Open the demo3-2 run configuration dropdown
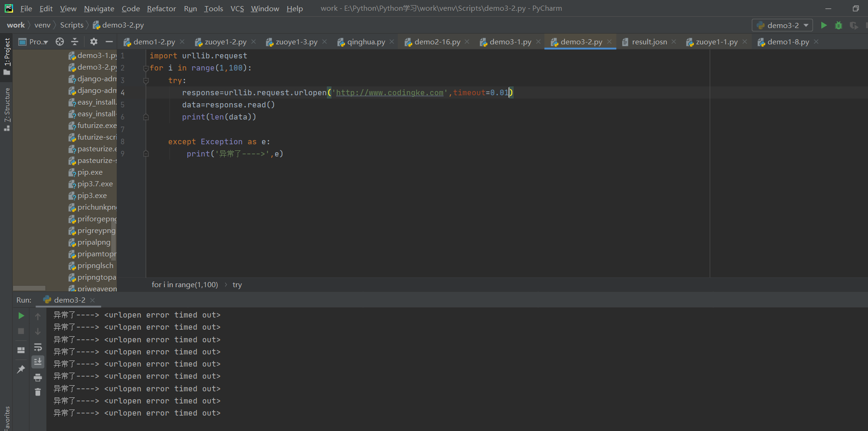Image resolution: width=868 pixels, height=431 pixels. coord(783,25)
